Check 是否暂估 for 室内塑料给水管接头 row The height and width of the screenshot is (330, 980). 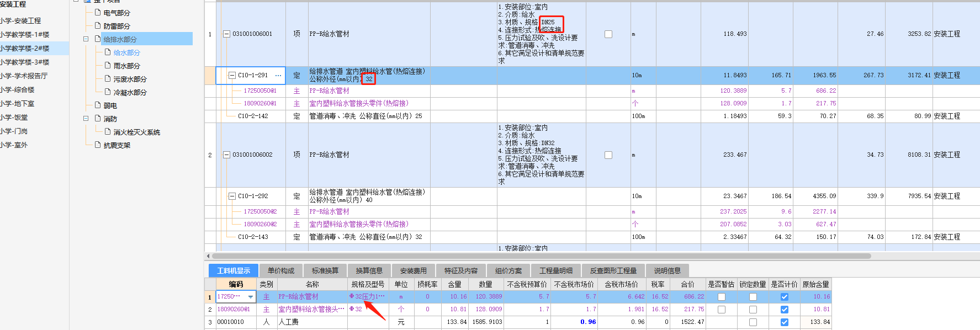click(721, 310)
